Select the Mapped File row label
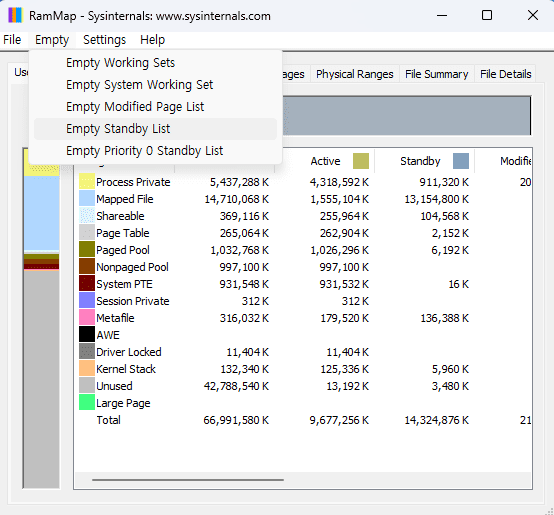Viewport: 554px width, 515px height. [x=124, y=199]
